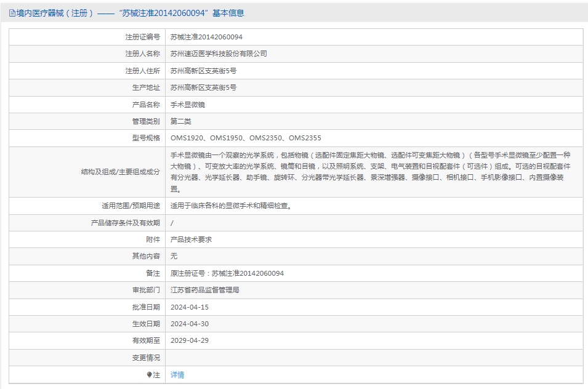Click the 注册人住所 address value 苏州高新区支英街5号

coord(203,71)
